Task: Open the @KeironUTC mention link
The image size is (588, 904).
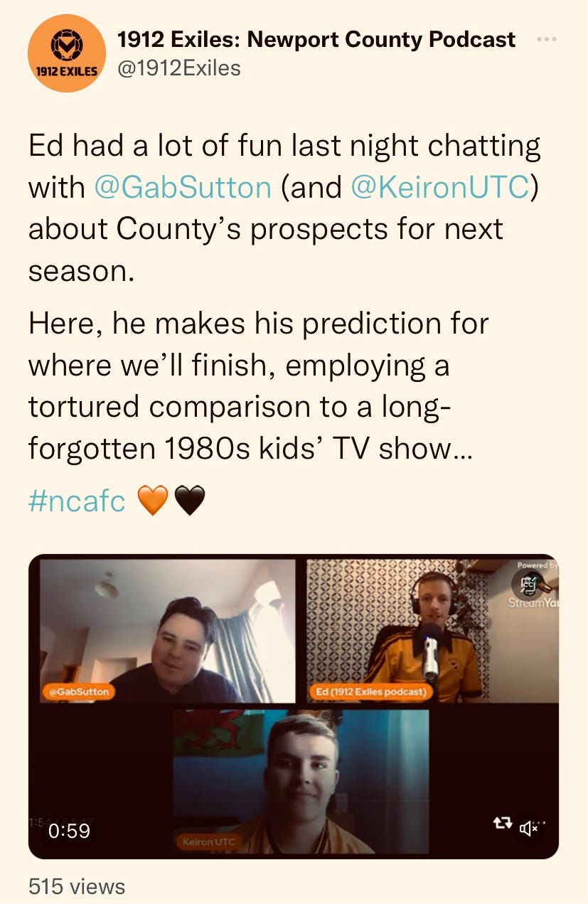Action: 441,187
